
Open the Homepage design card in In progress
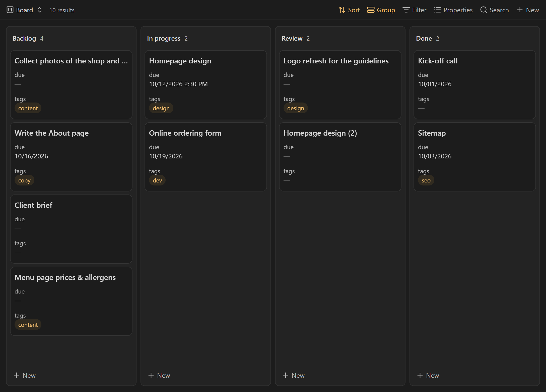point(206,85)
